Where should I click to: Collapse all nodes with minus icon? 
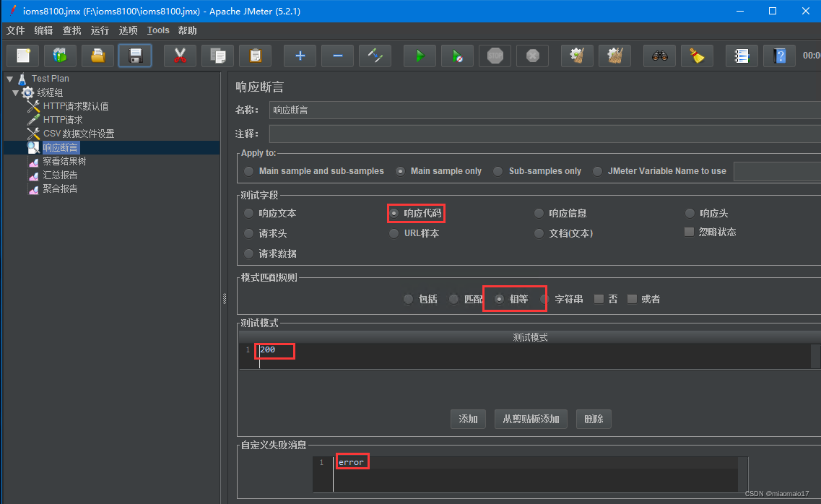[338, 56]
